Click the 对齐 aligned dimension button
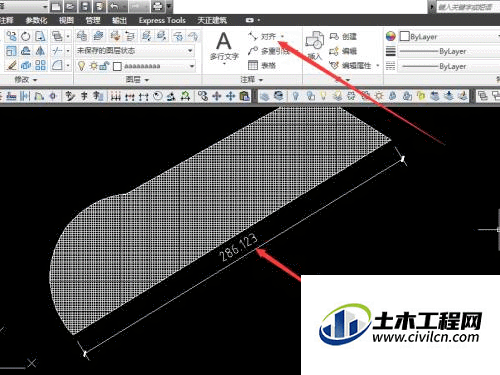Image resolution: width=500 pixels, height=375 pixels. [x=263, y=36]
